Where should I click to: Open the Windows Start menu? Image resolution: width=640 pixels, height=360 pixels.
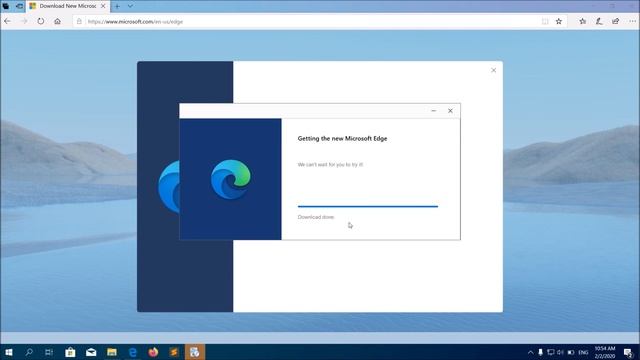tap(9, 352)
